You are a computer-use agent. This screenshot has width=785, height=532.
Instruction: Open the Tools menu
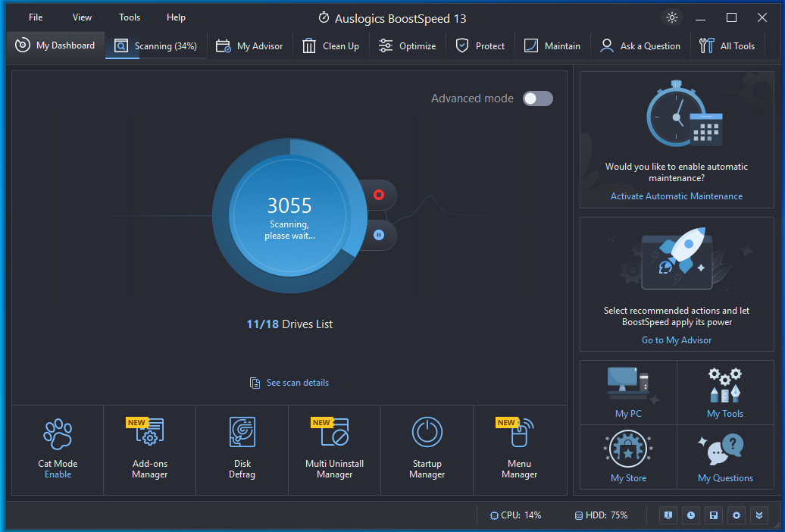click(130, 17)
